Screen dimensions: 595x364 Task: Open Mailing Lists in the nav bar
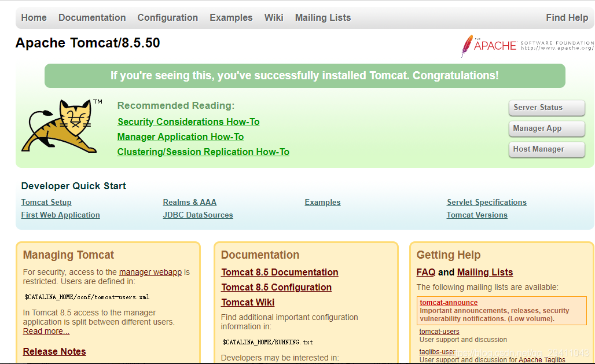point(323,17)
